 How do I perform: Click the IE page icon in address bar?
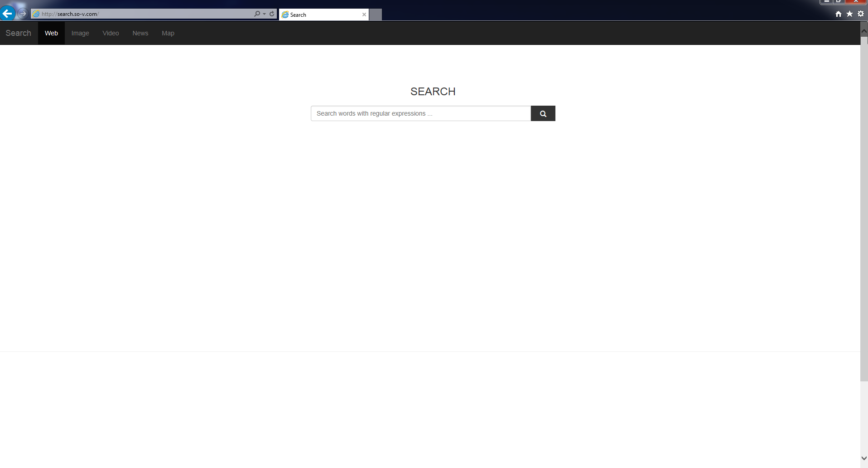coord(36,14)
